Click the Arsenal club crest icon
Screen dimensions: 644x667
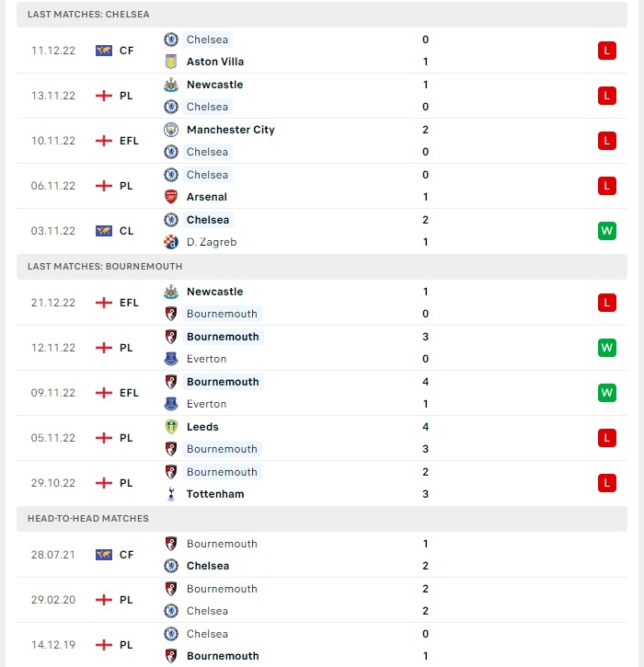point(171,197)
